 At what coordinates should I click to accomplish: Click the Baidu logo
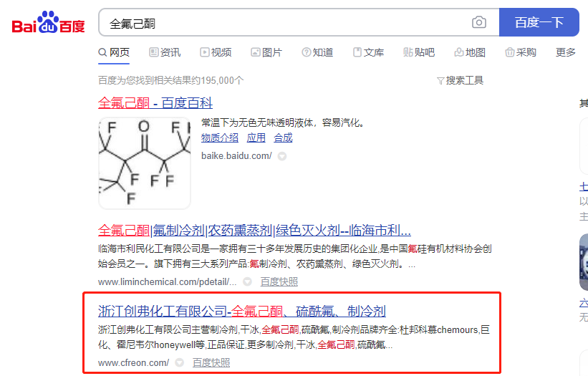(48, 23)
